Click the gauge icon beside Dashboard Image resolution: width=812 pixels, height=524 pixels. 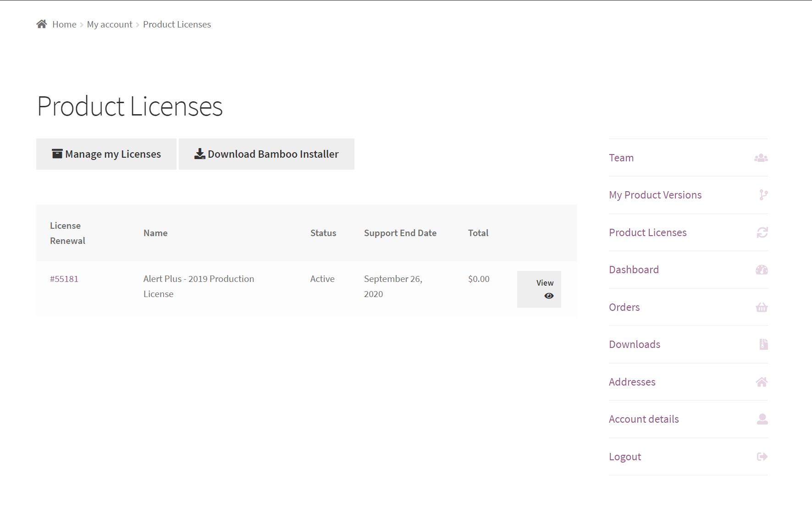point(762,270)
